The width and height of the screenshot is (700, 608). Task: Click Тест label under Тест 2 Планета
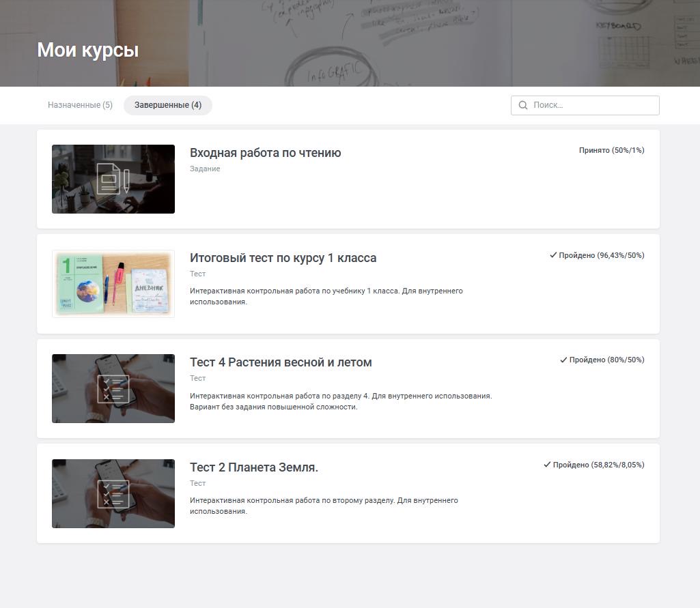pyautogui.click(x=198, y=483)
